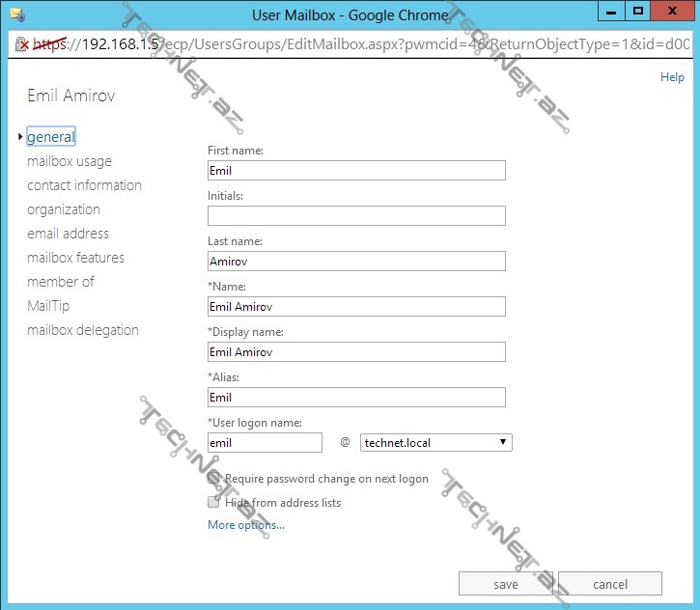Minimize the User Mailbox window

point(608,12)
